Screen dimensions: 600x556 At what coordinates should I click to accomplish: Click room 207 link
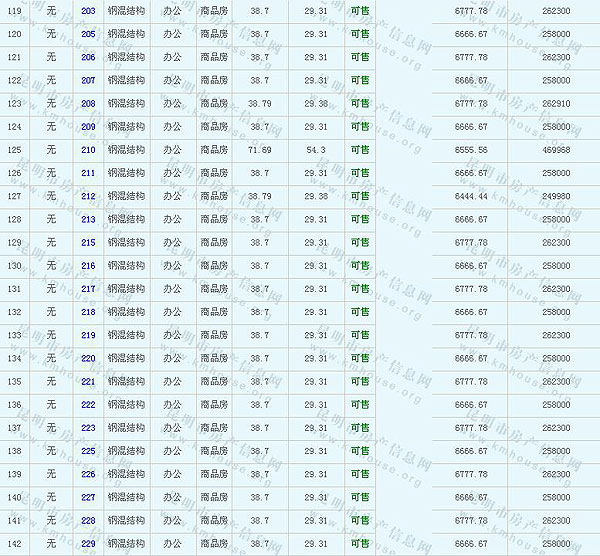(88, 80)
